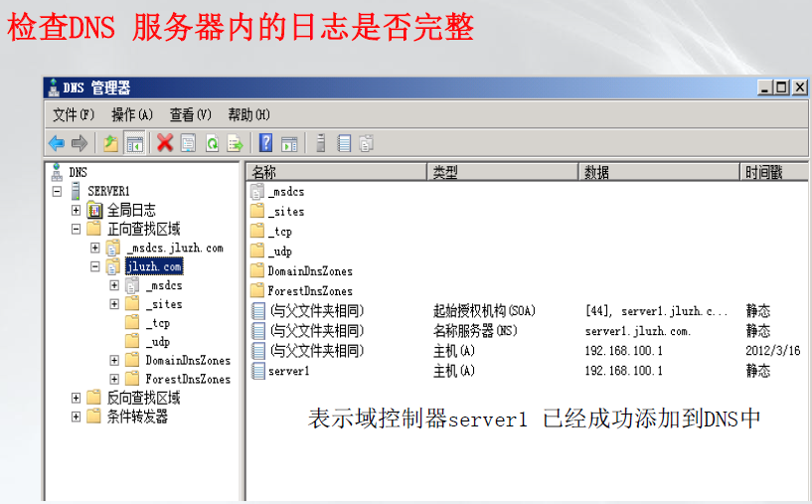The width and height of the screenshot is (812, 504).
Task: Select the 名称服务器(NS) record row
Action: [526, 330]
